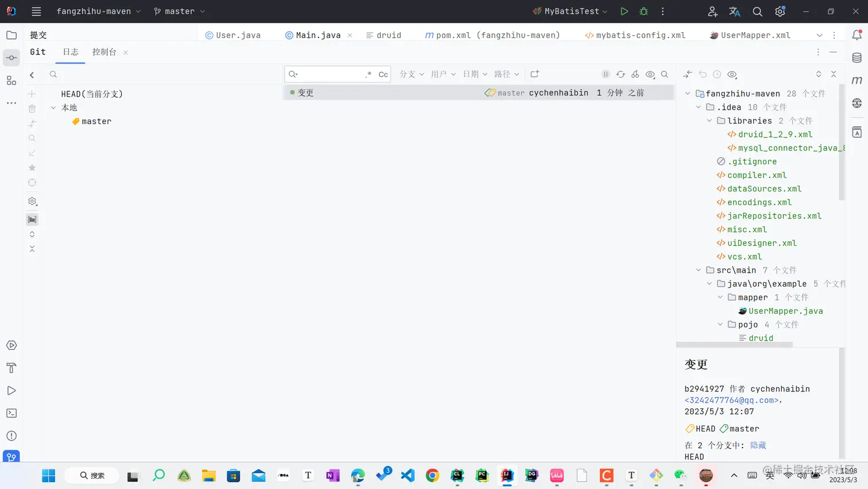The height and width of the screenshot is (489, 868).
Task: Open the Database tool window
Action: 857,57
